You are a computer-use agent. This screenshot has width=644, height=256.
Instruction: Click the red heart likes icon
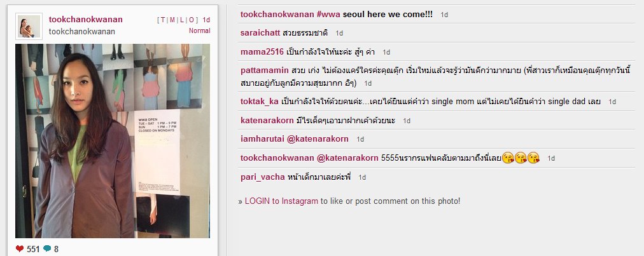point(20,248)
